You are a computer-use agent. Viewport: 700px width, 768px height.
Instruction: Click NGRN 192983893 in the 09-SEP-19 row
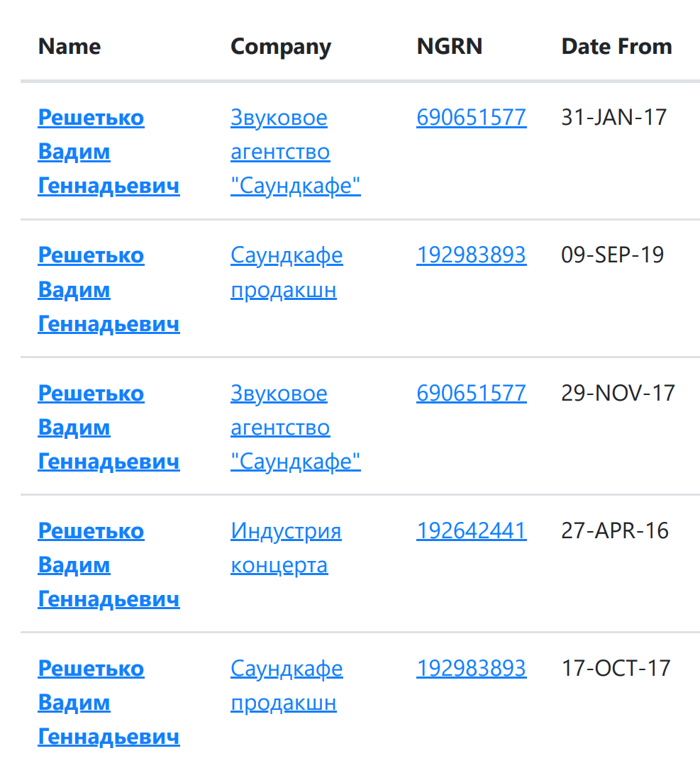(471, 255)
